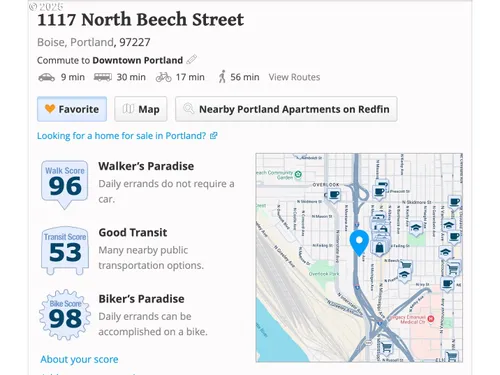Open the About your score link
Image resolution: width=500 pixels, height=375 pixels.
pyautogui.click(x=79, y=359)
